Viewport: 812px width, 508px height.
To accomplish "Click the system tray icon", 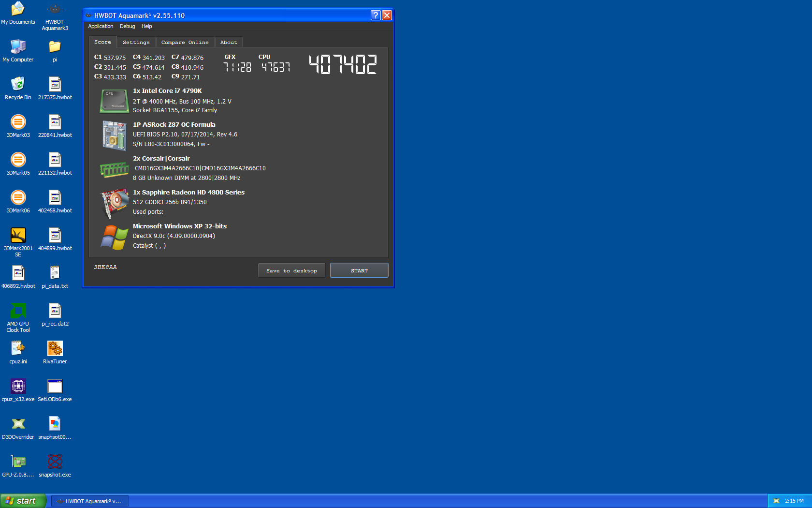I will point(776,501).
